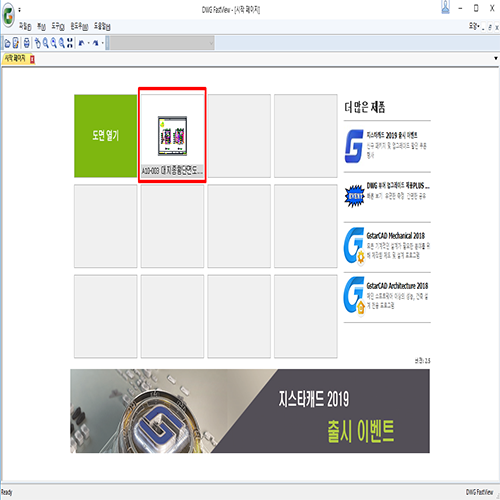Select the pan hand tool
The height and width of the screenshot is (500, 500).
pos(38,43)
